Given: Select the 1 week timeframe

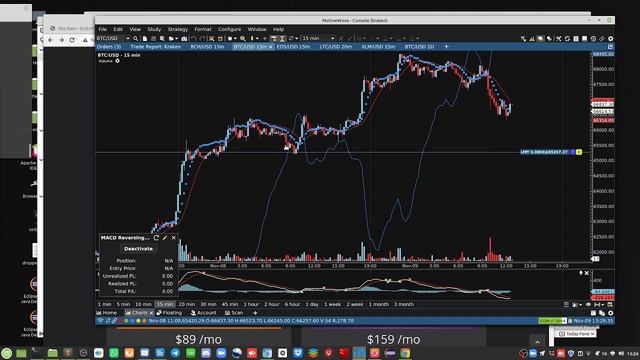Looking at the screenshot, I should pos(332,304).
